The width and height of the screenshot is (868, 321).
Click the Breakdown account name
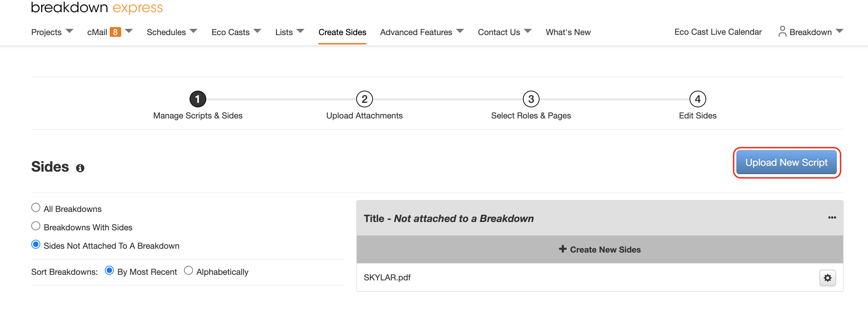pyautogui.click(x=810, y=32)
